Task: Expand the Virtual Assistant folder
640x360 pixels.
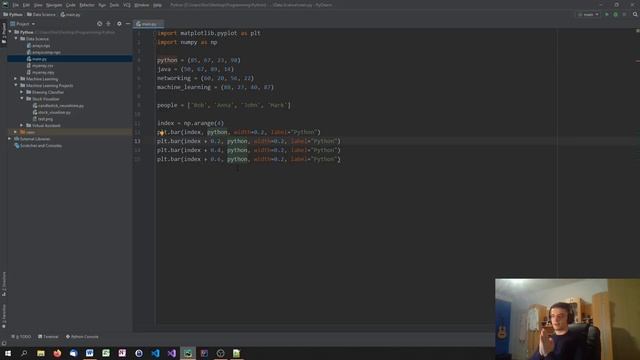Action: tap(22, 125)
